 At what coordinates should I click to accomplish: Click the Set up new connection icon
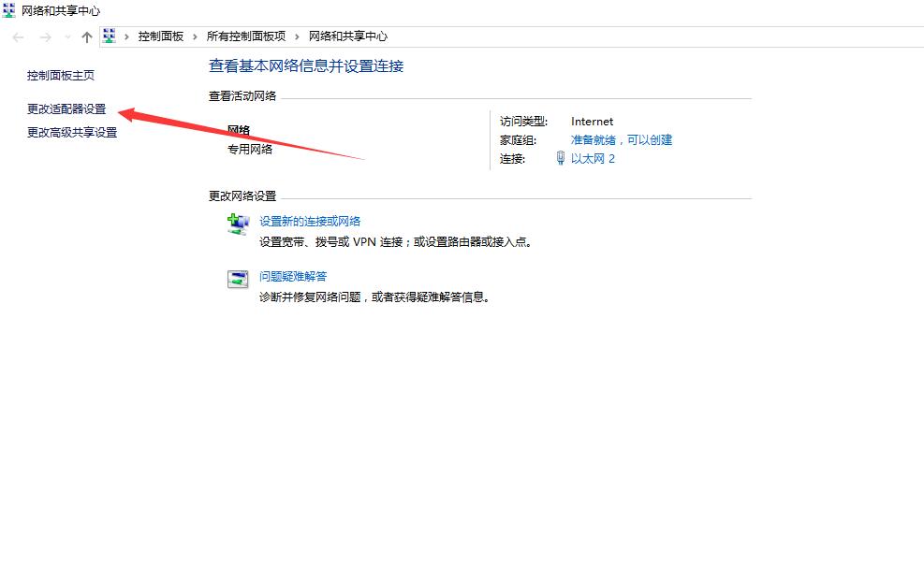(237, 224)
